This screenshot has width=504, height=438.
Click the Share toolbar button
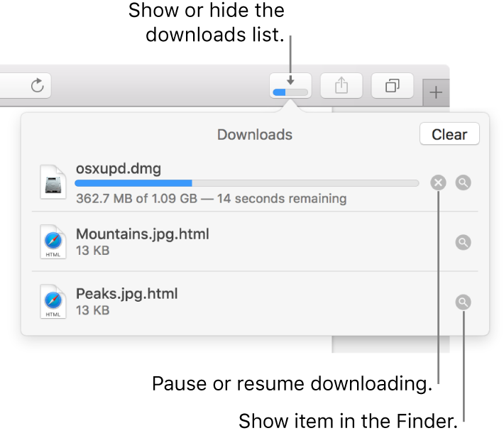point(341,87)
